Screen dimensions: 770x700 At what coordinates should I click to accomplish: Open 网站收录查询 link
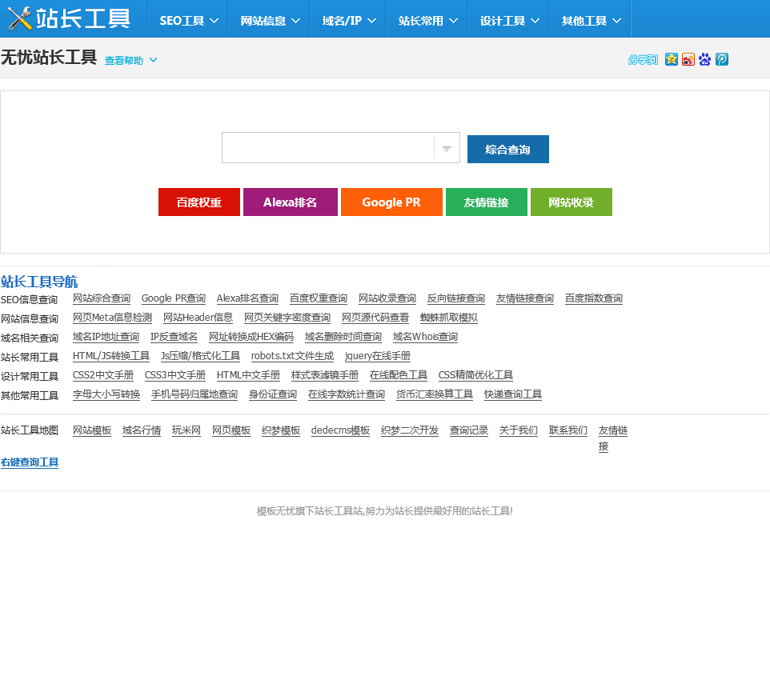(387, 298)
